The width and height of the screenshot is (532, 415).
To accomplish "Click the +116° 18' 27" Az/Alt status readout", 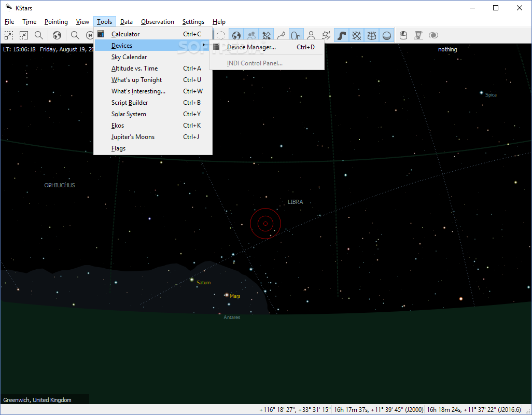I will click(295, 410).
